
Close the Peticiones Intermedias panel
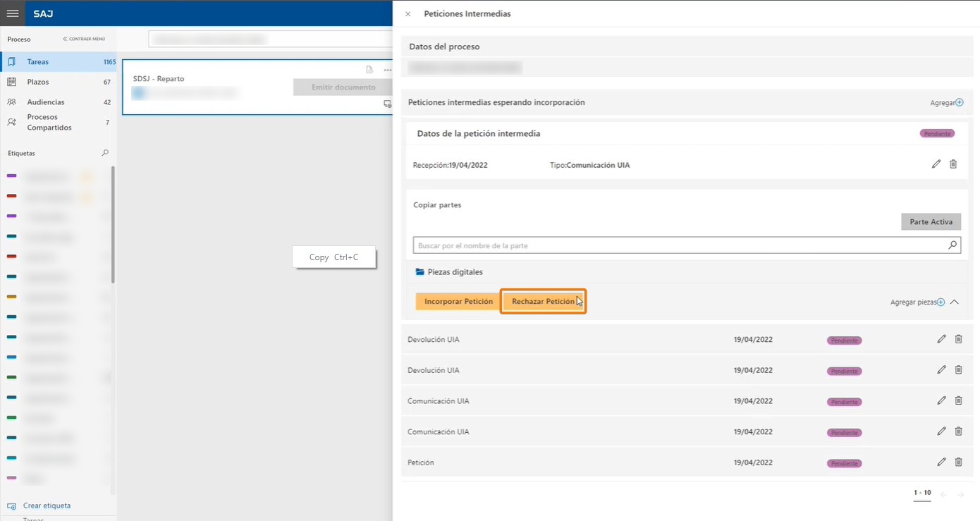(408, 13)
